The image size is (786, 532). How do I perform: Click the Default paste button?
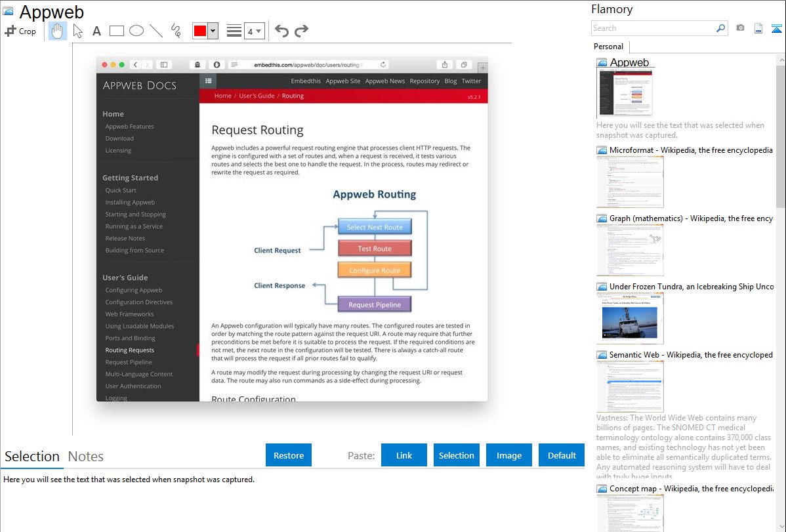562,455
